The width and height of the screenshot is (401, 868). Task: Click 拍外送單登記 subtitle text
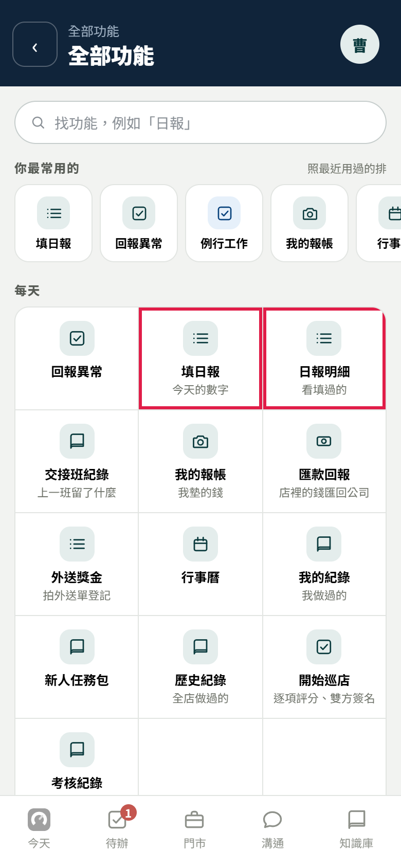coord(77,595)
